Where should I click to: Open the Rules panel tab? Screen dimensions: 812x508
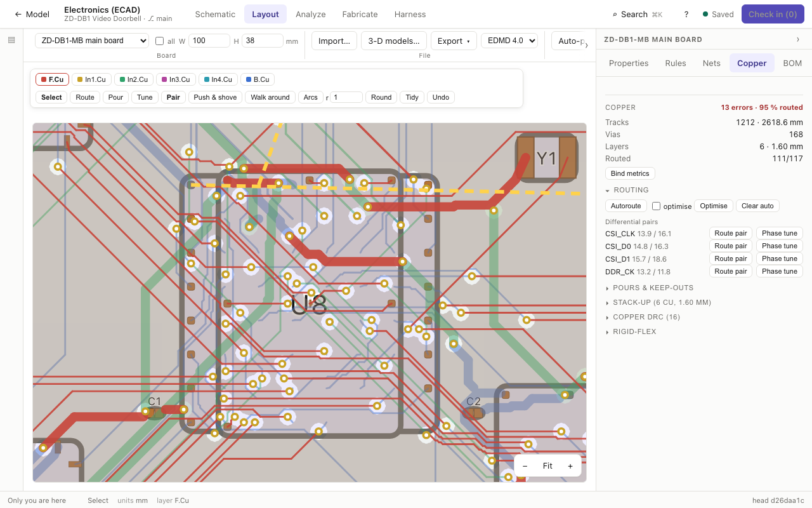[676, 63]
